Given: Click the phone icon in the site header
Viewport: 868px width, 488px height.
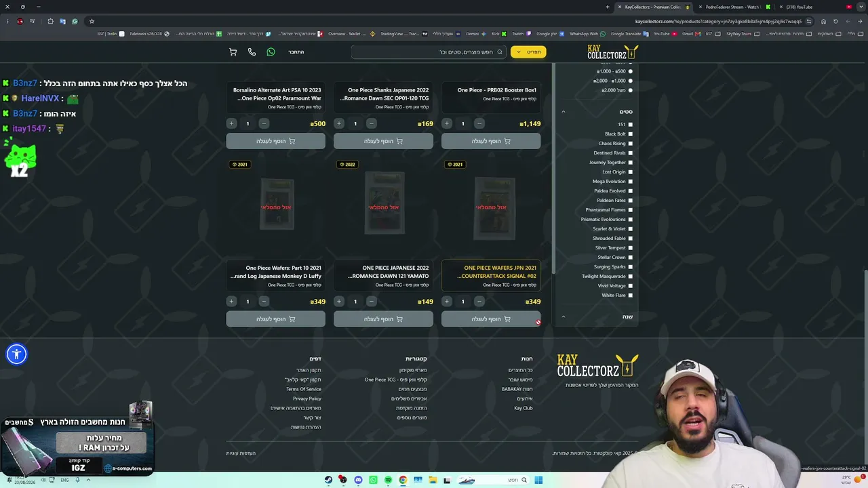Looking at the screenshot, I should tap(252, 52).
